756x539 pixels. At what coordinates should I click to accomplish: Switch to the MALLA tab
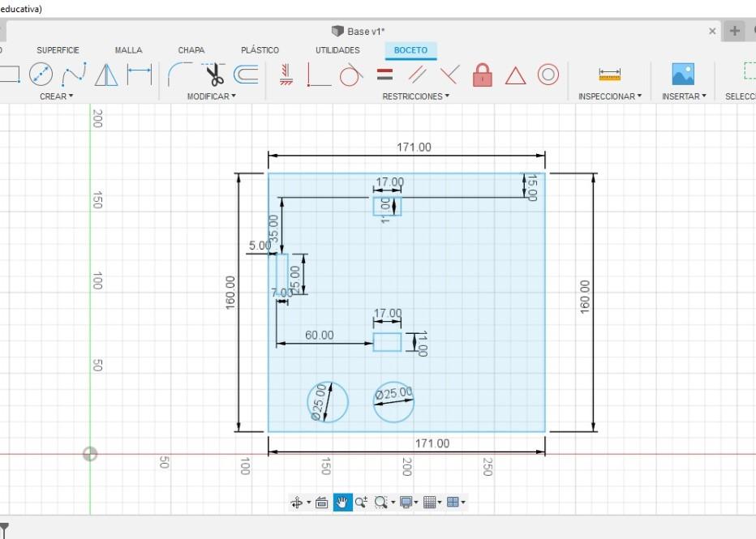(128, 50)
